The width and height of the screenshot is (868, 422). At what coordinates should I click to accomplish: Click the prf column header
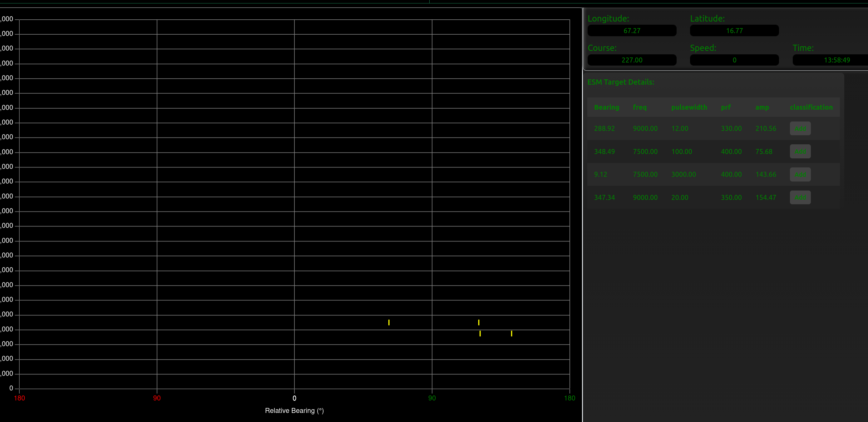[x=726, y=107]
